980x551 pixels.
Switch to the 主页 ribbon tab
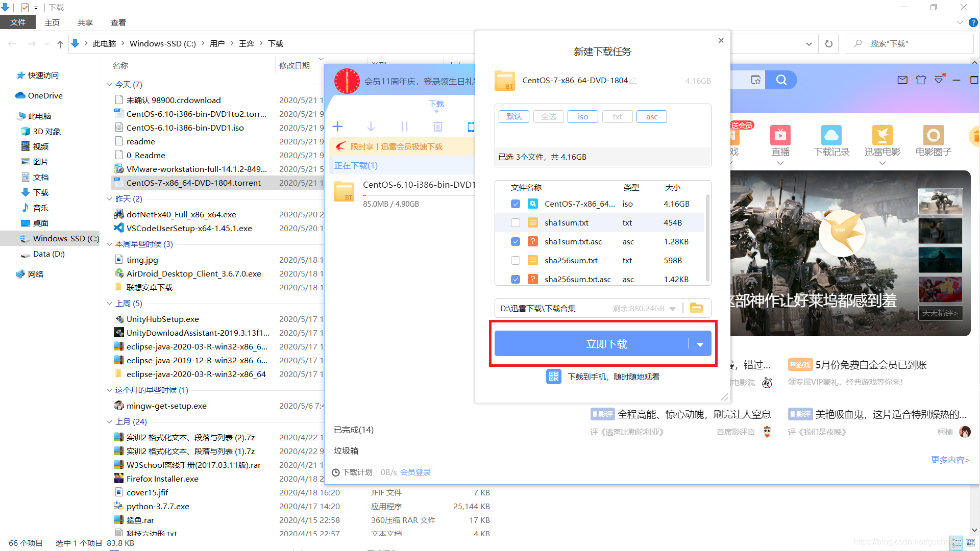coord(52,22)
